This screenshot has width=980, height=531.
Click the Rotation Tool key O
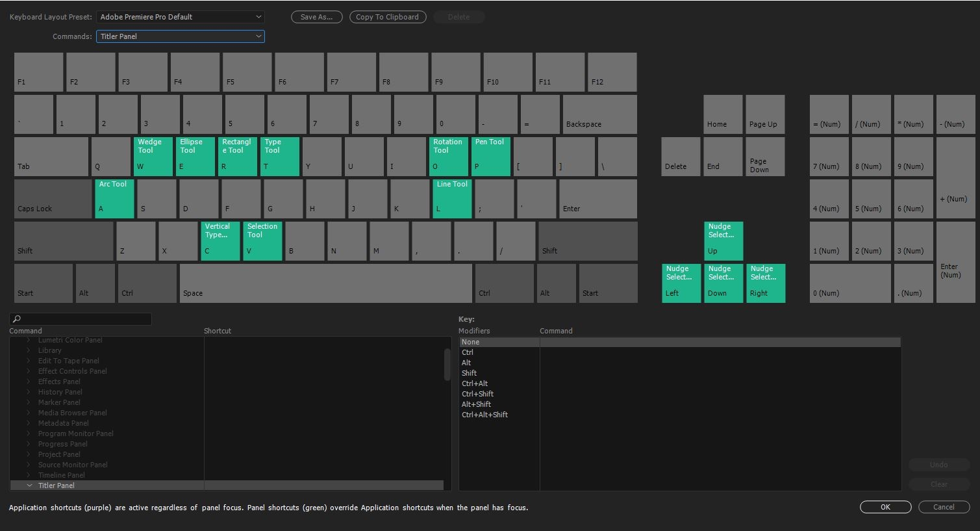[448, 156]
